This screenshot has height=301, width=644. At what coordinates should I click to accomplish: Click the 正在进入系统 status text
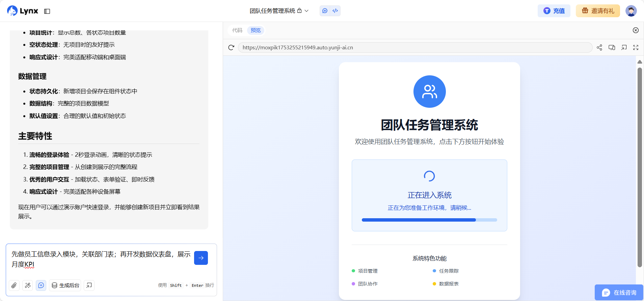tap(429, 195)
